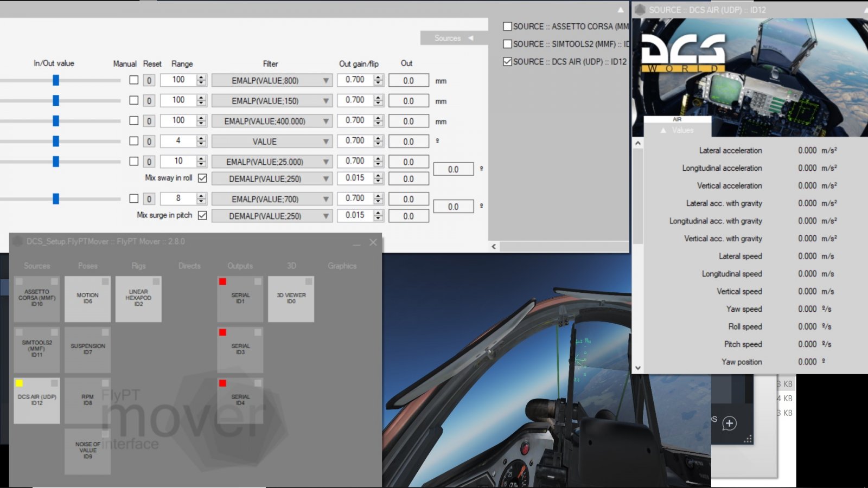868x488 pixels.
Task: Click the scroll-up arrow of the Values list
Action: pyautogui.click(x=638, y=144)
